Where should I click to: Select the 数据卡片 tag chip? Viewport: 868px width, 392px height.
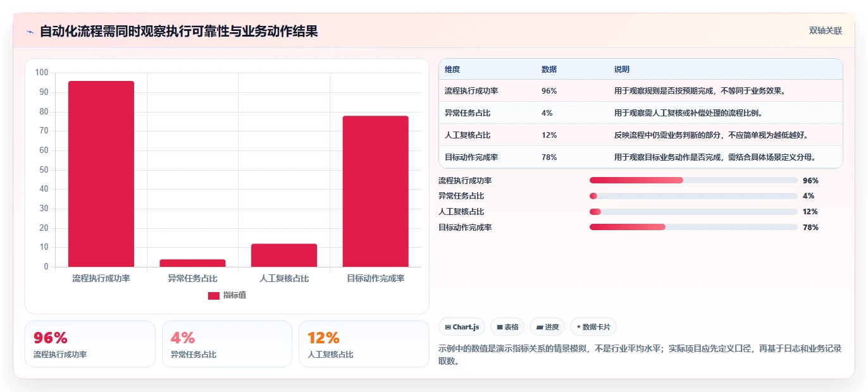click(x=593, y=327)
